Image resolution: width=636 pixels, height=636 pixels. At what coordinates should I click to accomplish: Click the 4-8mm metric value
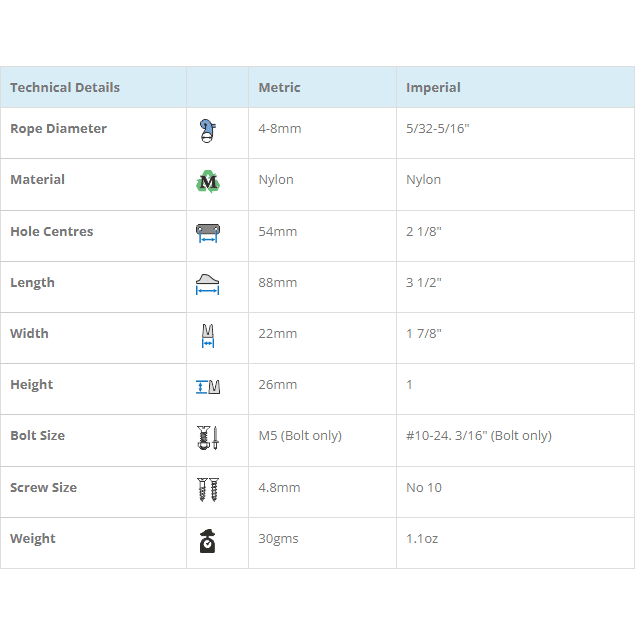[x=280, y=129]
